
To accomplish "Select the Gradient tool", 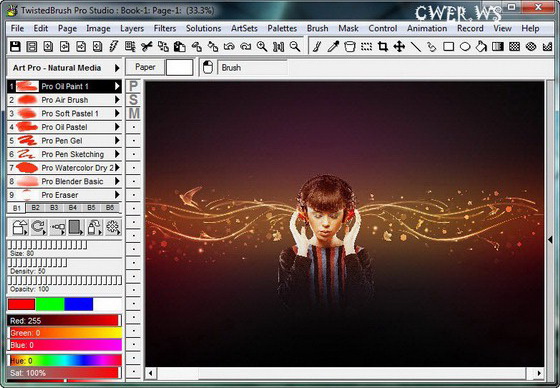I will pos(498,46).
